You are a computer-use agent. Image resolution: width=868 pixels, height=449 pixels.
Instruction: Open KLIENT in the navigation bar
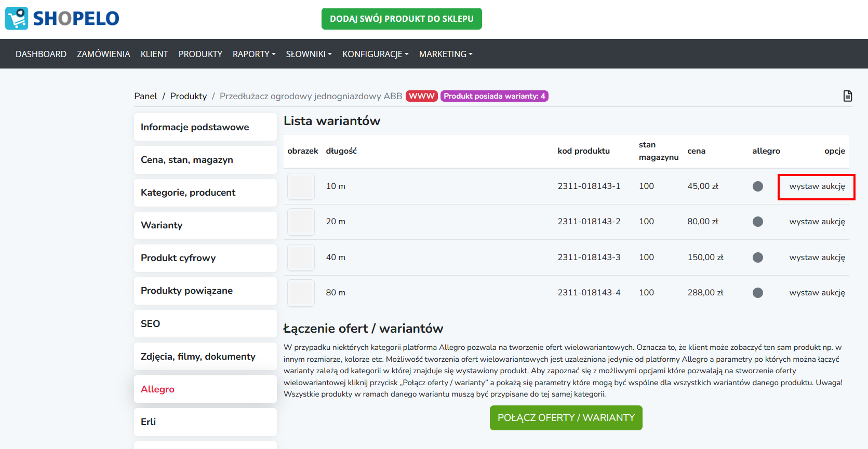[x=154, y=54]
